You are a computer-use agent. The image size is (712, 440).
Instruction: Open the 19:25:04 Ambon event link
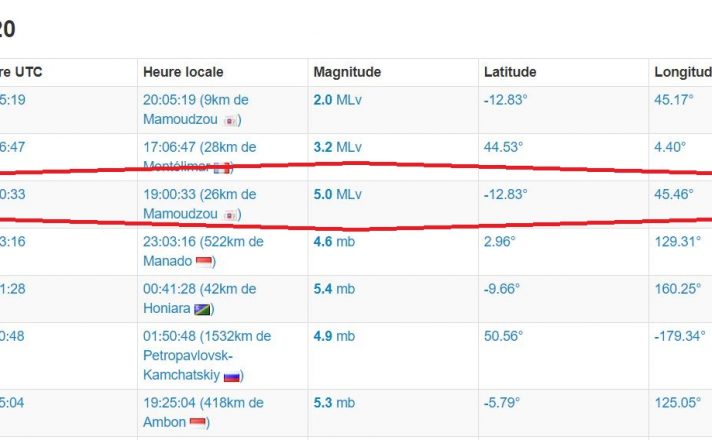203,412
